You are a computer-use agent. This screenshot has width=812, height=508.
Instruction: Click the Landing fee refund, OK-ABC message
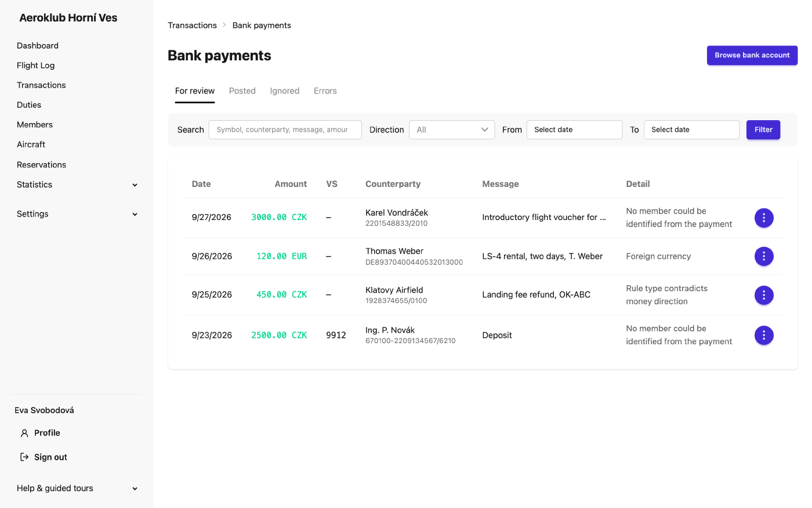click(536, 295)
